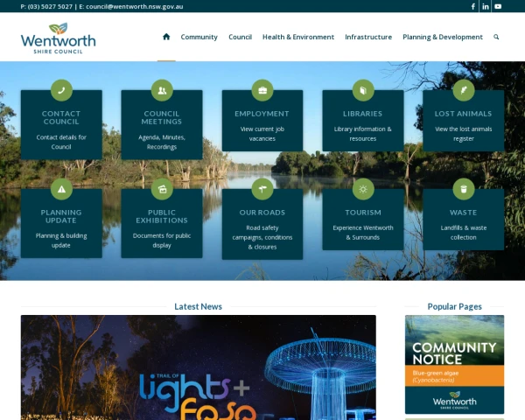Open the Planning & Development menu
The height and width of the screenshot is (420, 525).
tap(443, 37)
